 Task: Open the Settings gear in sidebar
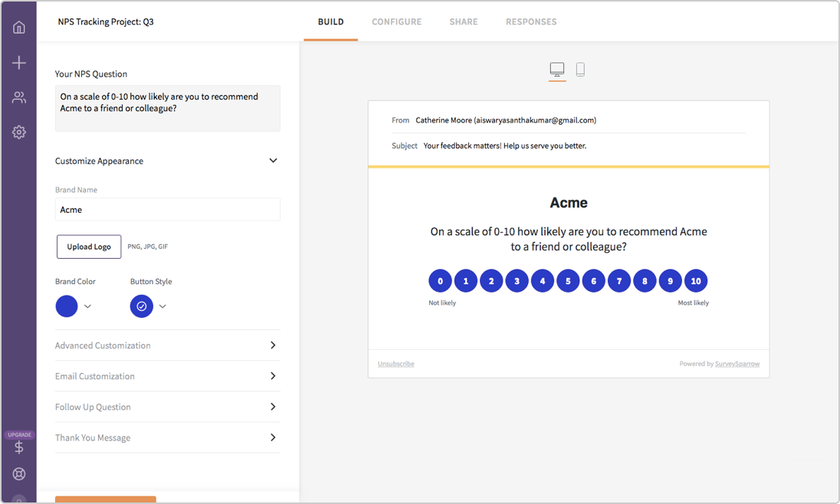click(18, 132)
